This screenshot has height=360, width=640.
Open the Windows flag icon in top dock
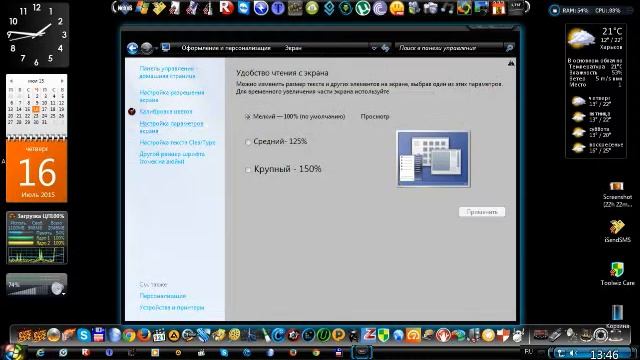(x=142, y=8)
